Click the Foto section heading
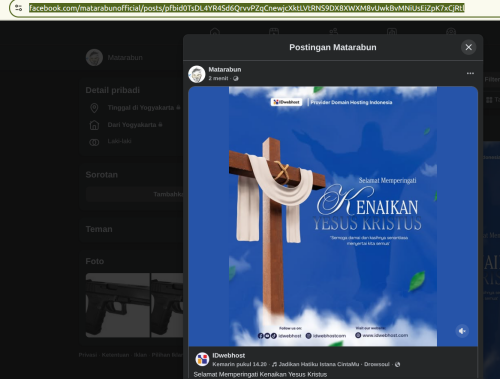500x379 pixels. click(95, 261)
